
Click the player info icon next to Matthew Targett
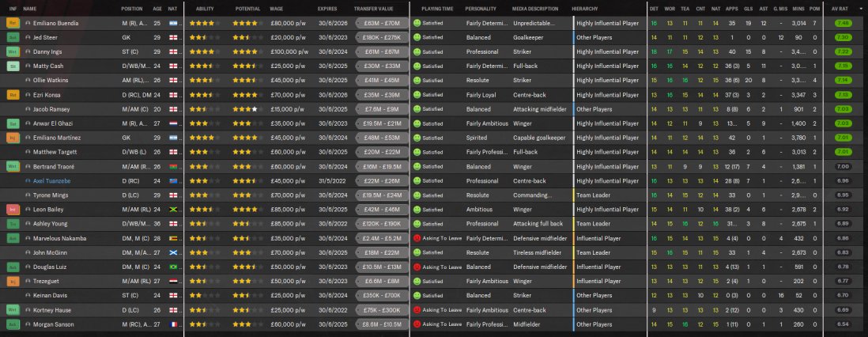tap(28, 152)
